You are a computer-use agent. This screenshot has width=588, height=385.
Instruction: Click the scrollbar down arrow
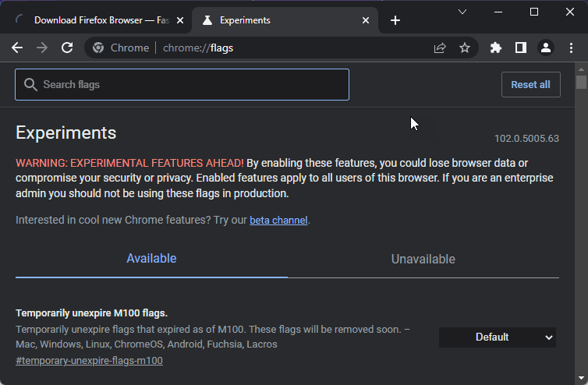point(581,378)
